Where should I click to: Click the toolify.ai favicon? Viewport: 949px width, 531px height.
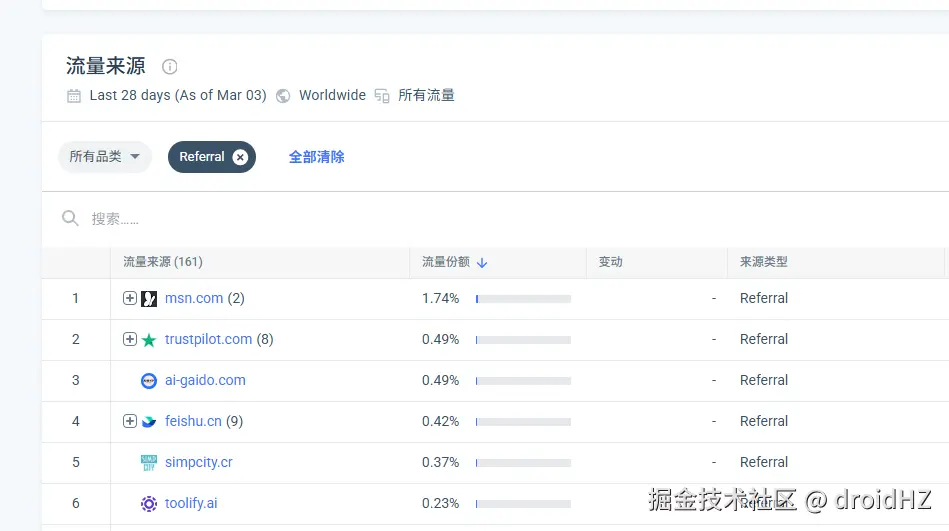[149, 503]
